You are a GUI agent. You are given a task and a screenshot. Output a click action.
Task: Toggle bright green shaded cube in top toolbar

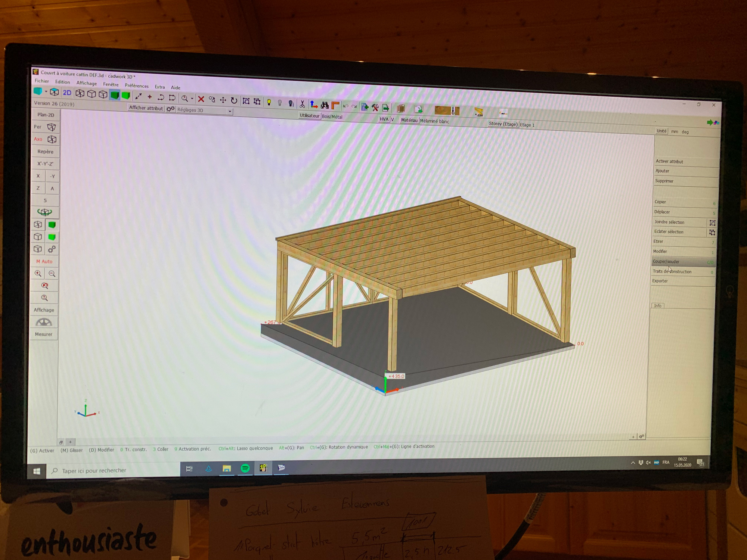click(x=126, y=96)
